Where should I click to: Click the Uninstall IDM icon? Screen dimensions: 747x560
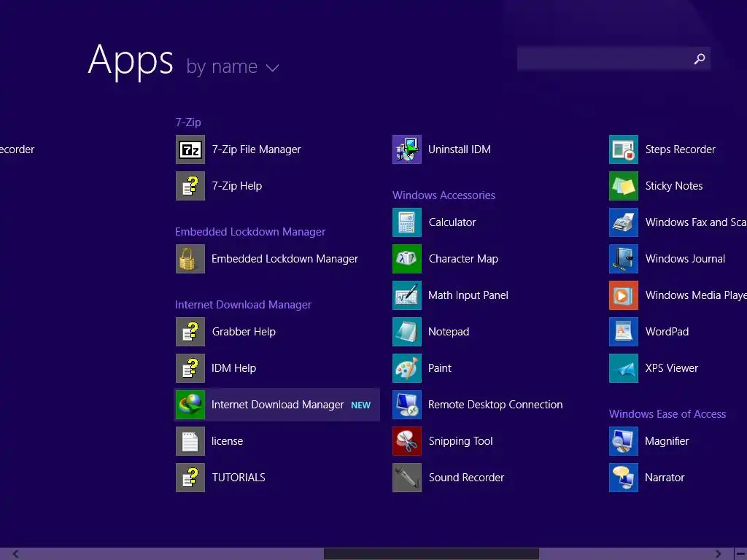pos(407,149)
